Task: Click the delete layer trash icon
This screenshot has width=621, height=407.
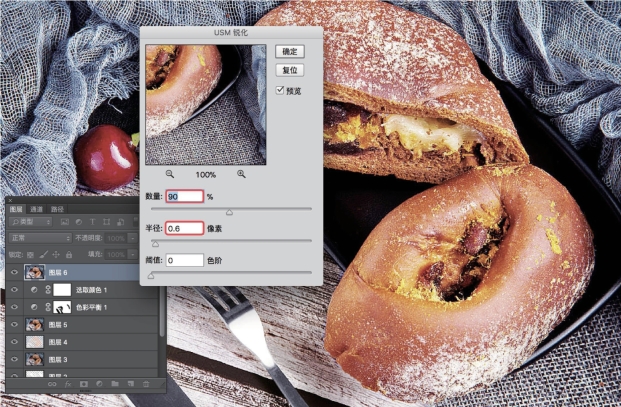Action: point(146,384)
